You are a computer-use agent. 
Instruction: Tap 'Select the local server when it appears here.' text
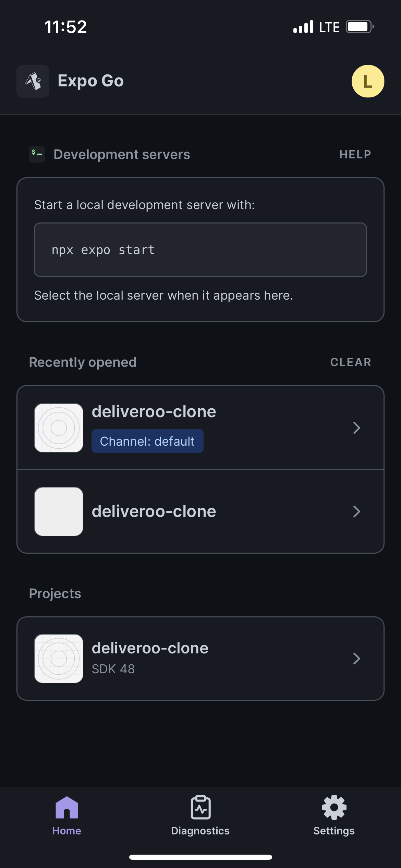pos(163,296)
